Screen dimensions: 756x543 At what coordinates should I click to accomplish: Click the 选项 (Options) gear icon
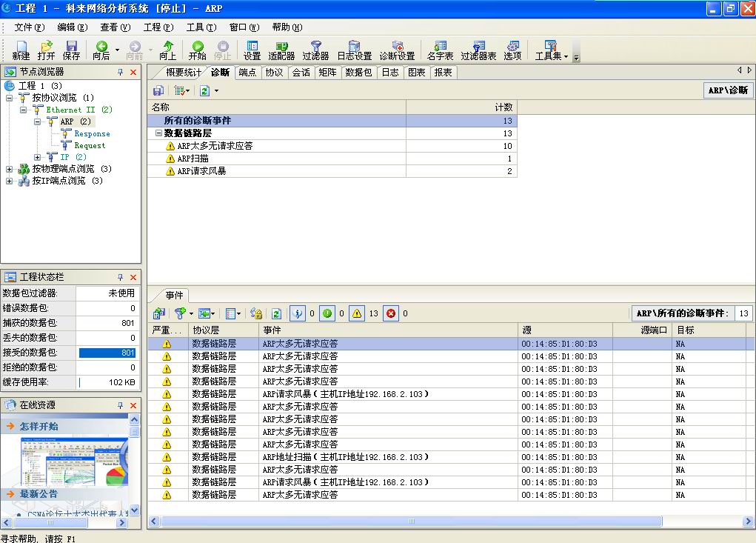point(512,50)
